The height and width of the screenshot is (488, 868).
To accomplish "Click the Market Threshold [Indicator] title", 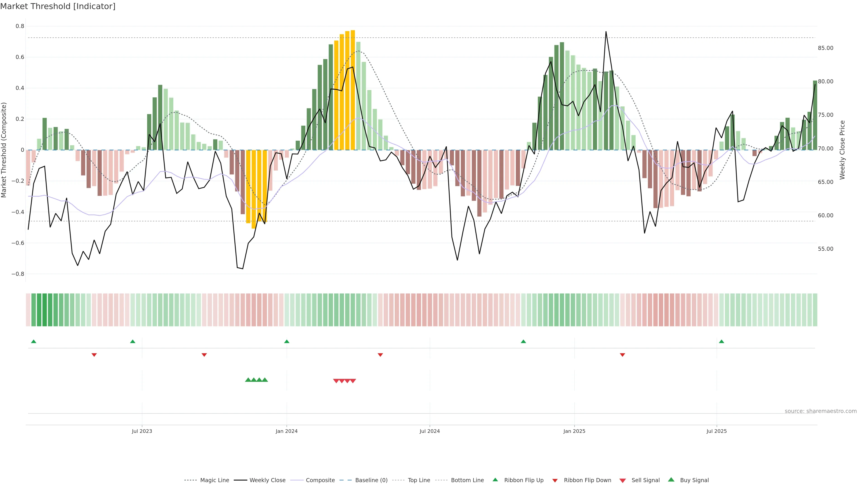I will pos(58,6).
